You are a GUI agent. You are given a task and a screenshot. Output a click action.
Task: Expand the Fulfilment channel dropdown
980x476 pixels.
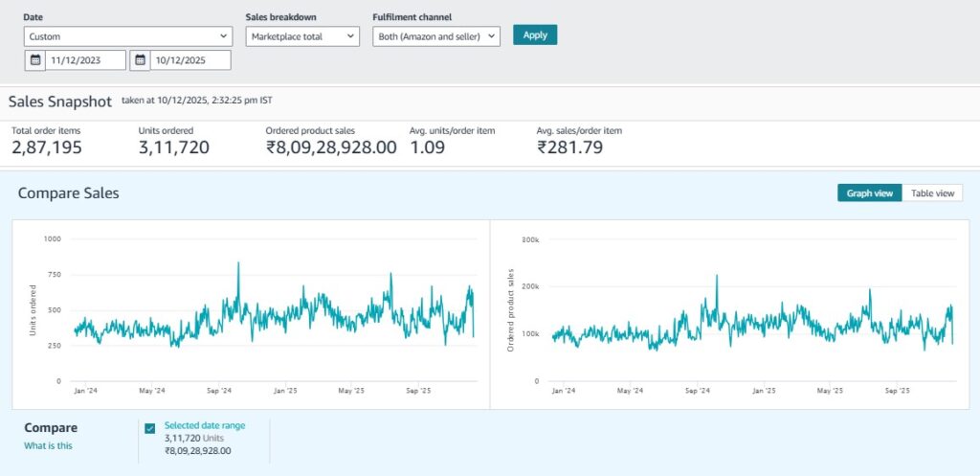[436, 36]
